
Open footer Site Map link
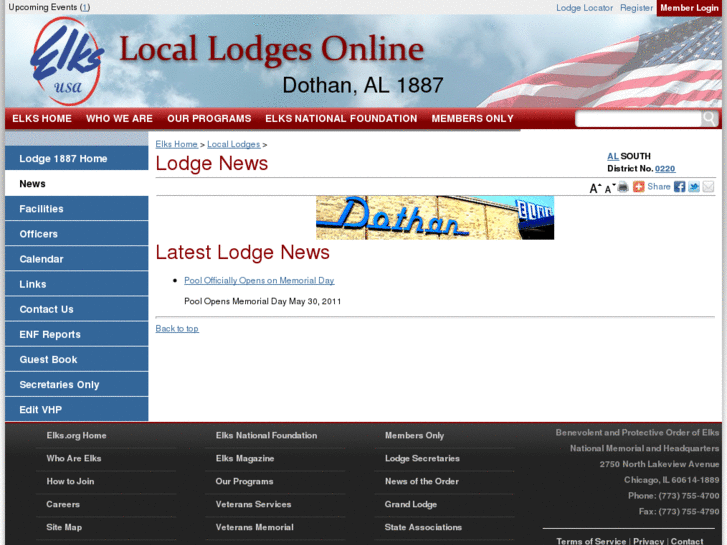click(64, 527)
